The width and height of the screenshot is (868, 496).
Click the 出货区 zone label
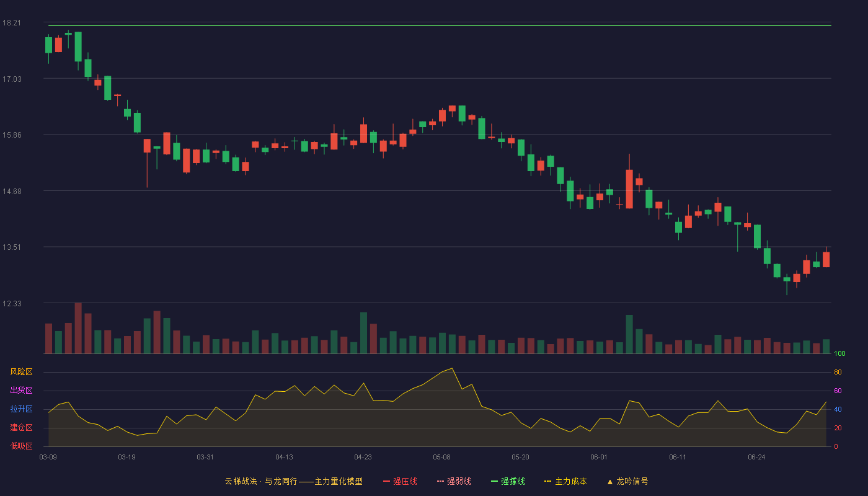pos(21,391)
